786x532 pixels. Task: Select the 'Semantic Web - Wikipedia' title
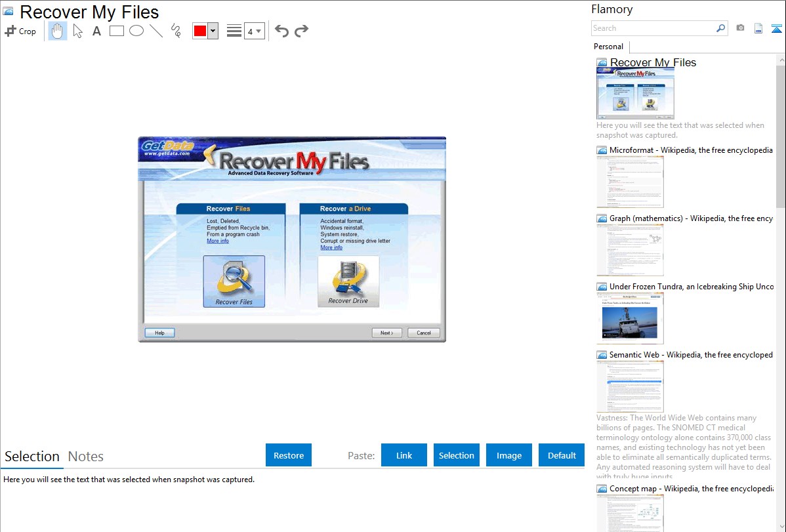691,355
